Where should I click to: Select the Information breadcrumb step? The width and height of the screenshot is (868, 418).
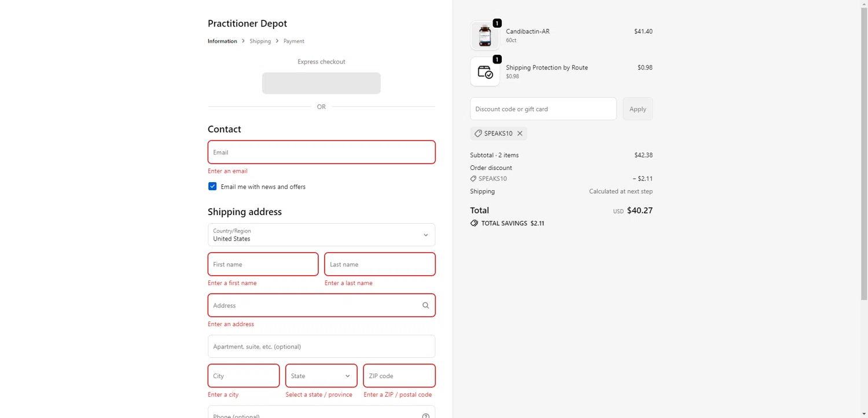point(222,41)
